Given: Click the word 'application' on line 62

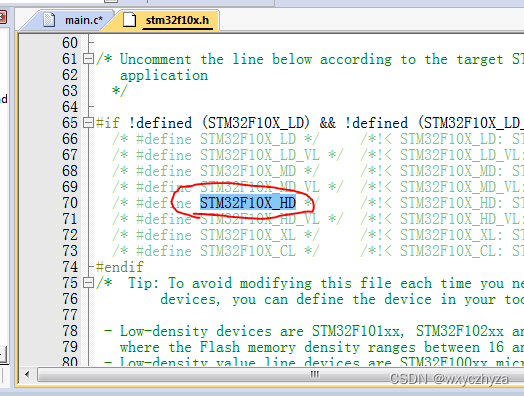Looking at the screenshot, I should 164,76.
